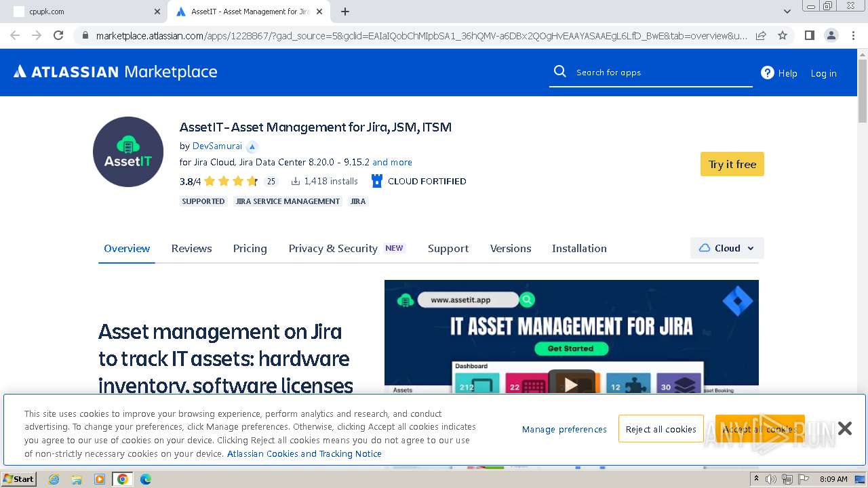Open the Installation tab
868x488 pixels.
click(579, 248)
